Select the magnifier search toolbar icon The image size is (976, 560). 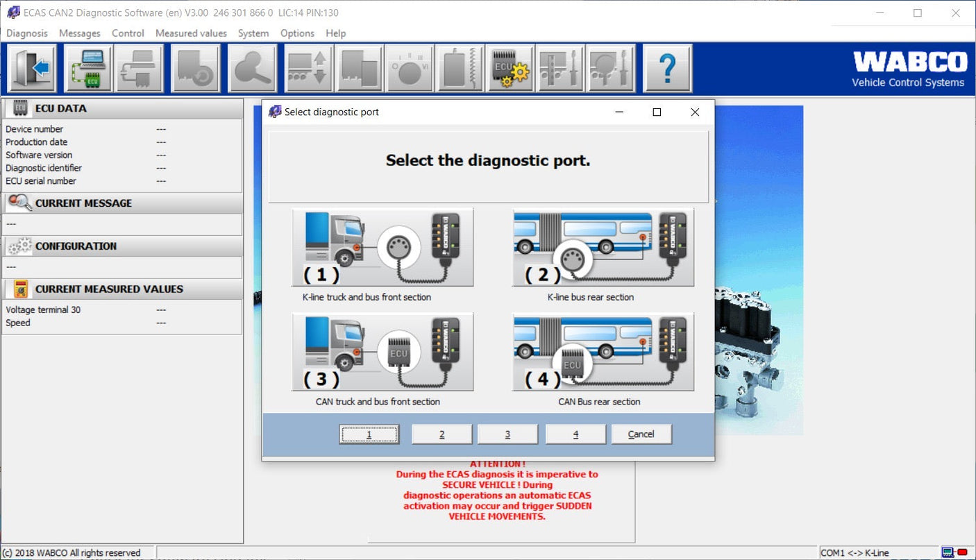click(x=253, y=67)
